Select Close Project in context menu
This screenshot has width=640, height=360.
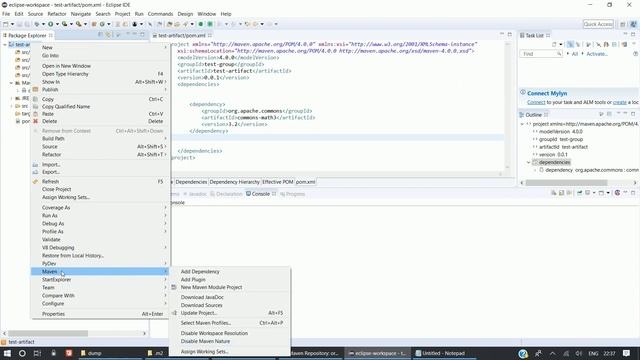(56, 189)
